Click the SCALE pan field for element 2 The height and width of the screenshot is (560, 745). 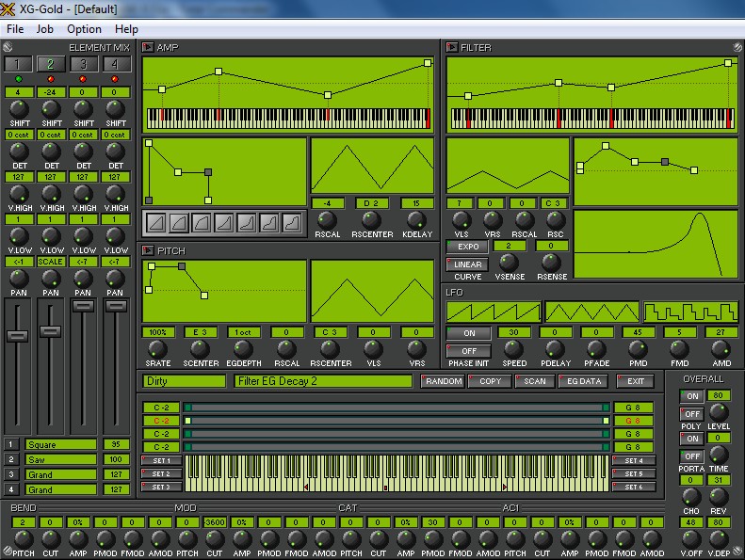coord(50,262)
